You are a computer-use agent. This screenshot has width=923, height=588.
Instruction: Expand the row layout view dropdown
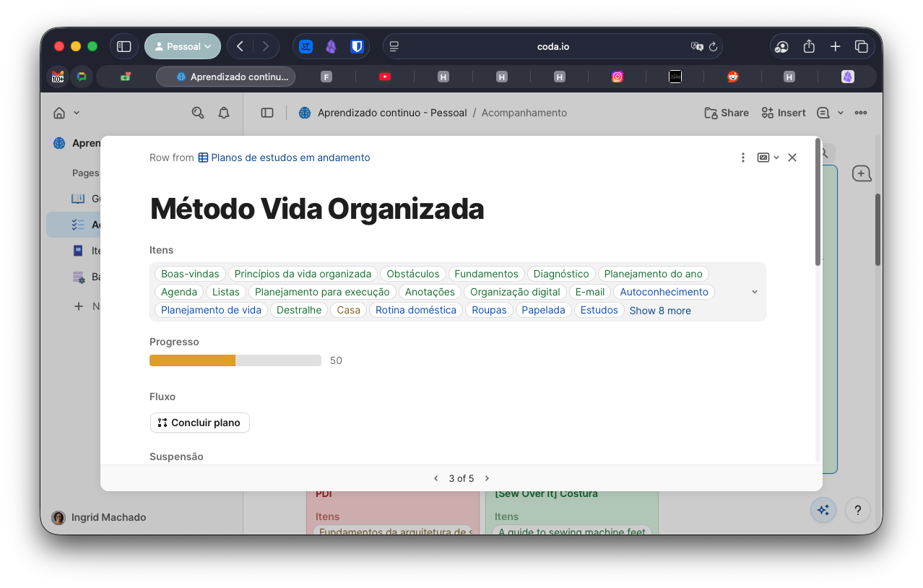(768, 157)
